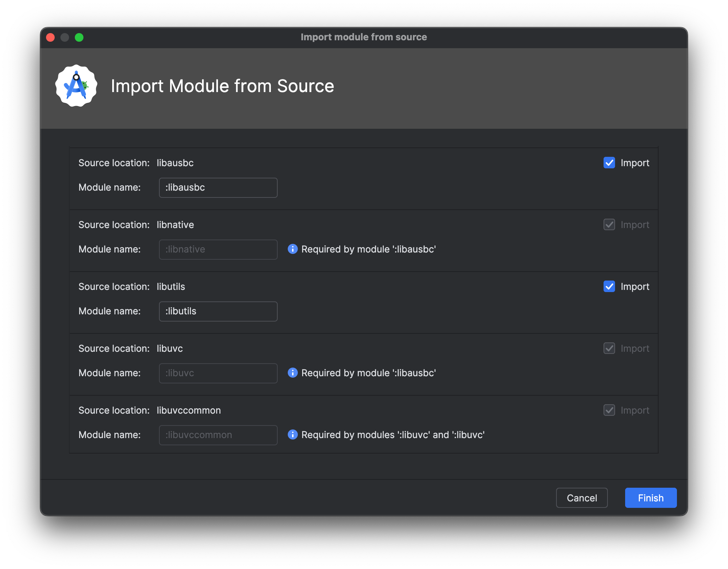Uncheck the Import checkbox for libutils

point(609,286)
